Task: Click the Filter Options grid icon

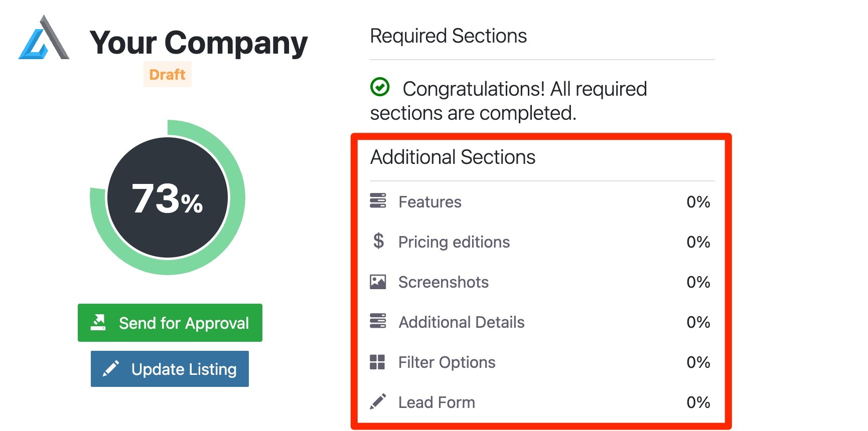Action: click(377, 362)
